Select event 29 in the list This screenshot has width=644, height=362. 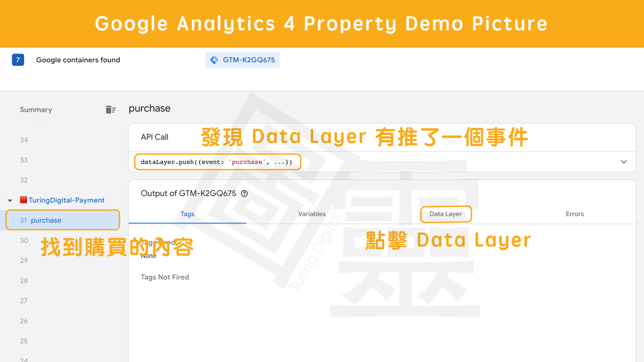click(x=24, y=261)
